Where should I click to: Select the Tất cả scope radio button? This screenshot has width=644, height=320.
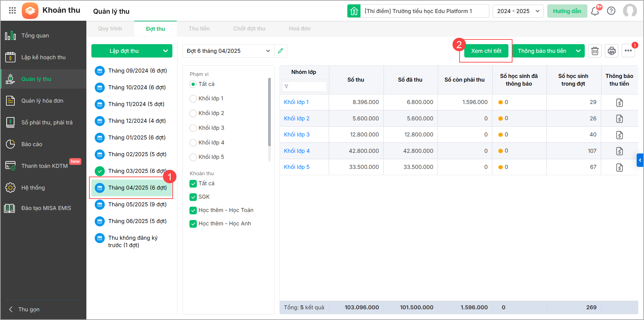click(x=193, y=84)
